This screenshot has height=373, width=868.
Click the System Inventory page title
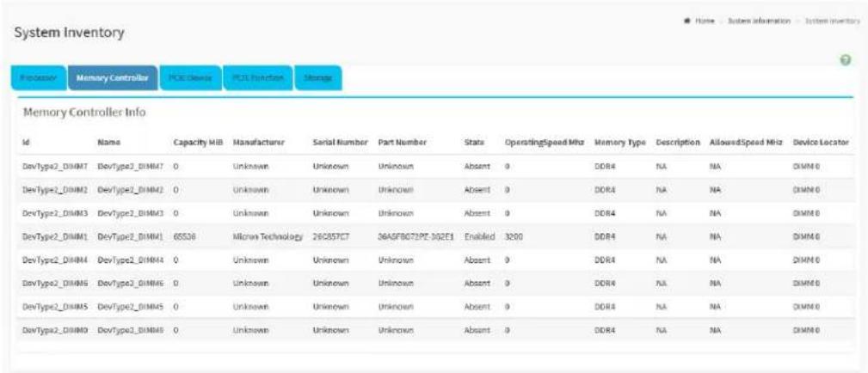[x=69, y=33]
